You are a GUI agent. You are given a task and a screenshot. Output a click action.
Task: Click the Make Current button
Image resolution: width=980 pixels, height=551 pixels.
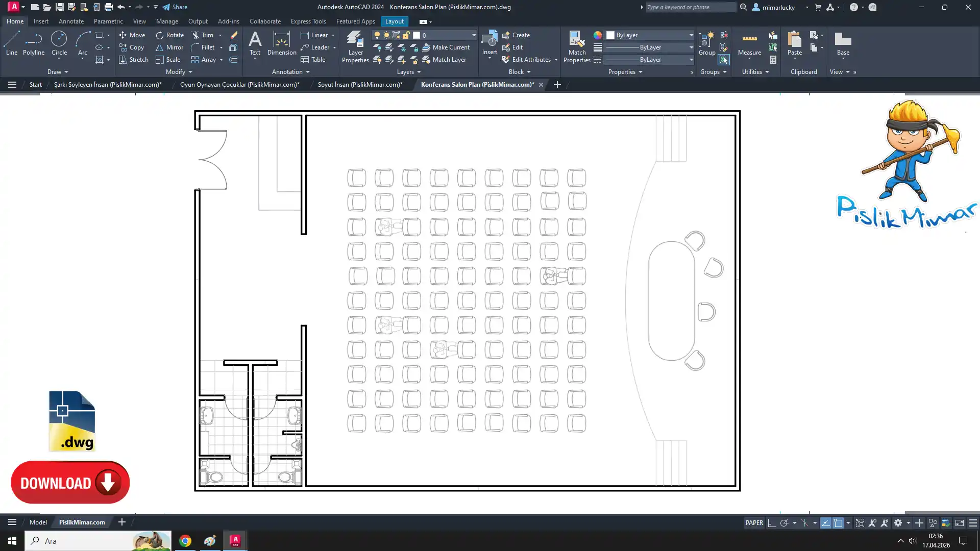click(446, 47)
